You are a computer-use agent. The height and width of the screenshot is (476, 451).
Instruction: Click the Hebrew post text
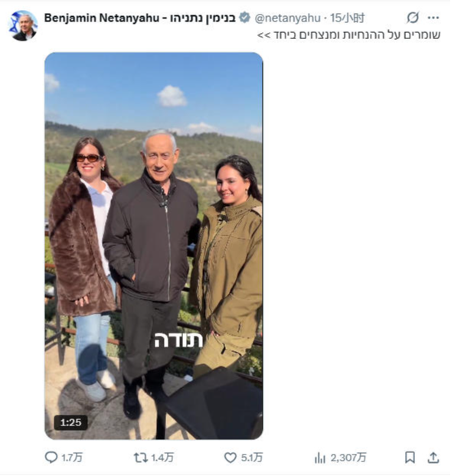tap(349, 35)
